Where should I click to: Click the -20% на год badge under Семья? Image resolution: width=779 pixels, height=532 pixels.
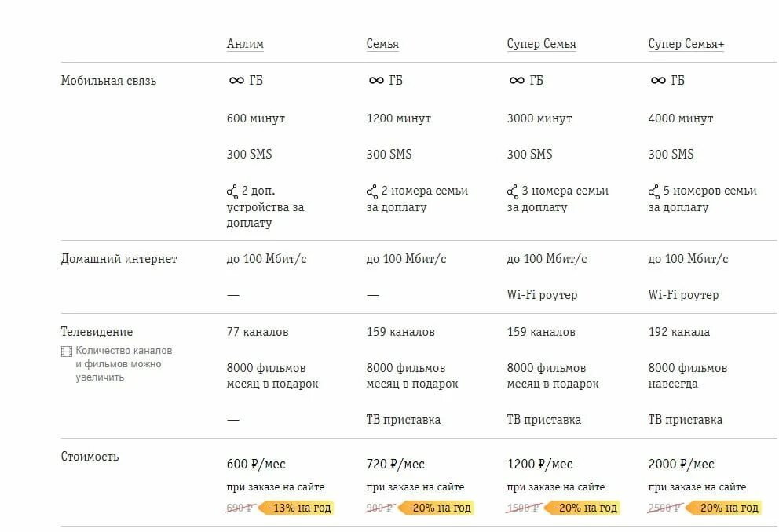point(437,508)
